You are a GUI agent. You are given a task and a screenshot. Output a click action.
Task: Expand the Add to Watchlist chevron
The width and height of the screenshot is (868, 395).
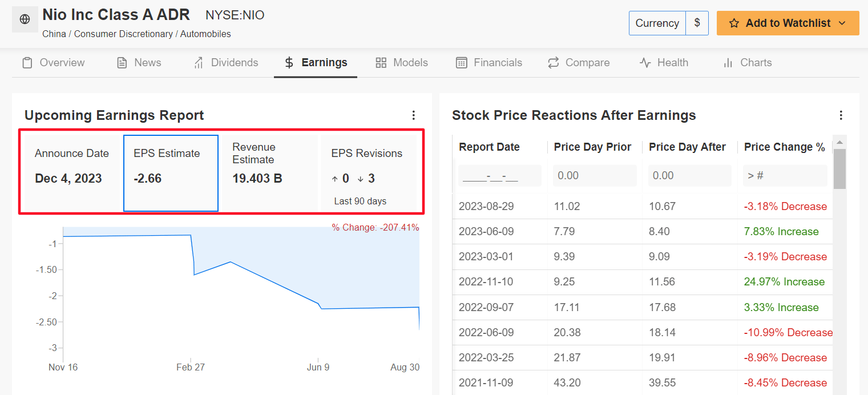(x=842, y=23)
